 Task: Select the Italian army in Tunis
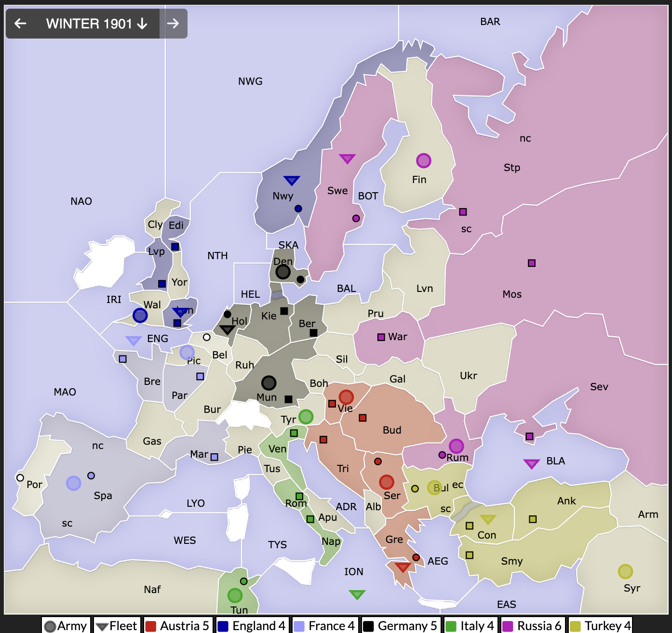(235, 595)
